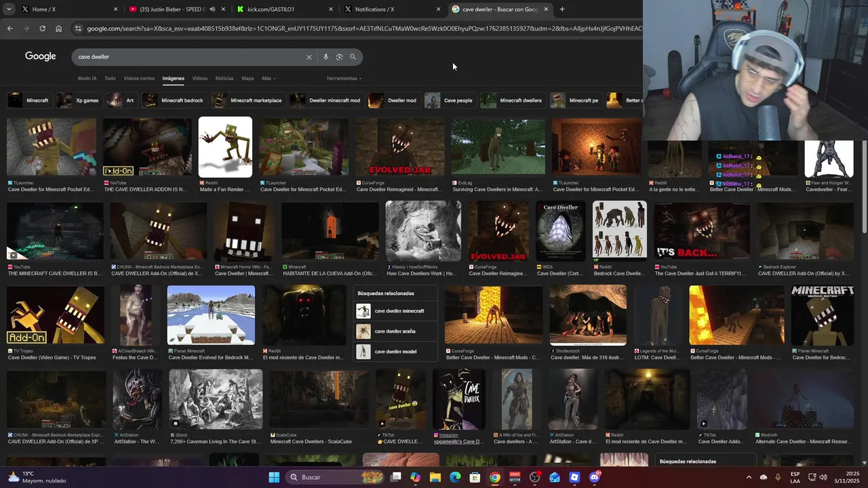Open the microphone tray icon
This screenshot has height=488, width=868.
[x=778, y=477]
